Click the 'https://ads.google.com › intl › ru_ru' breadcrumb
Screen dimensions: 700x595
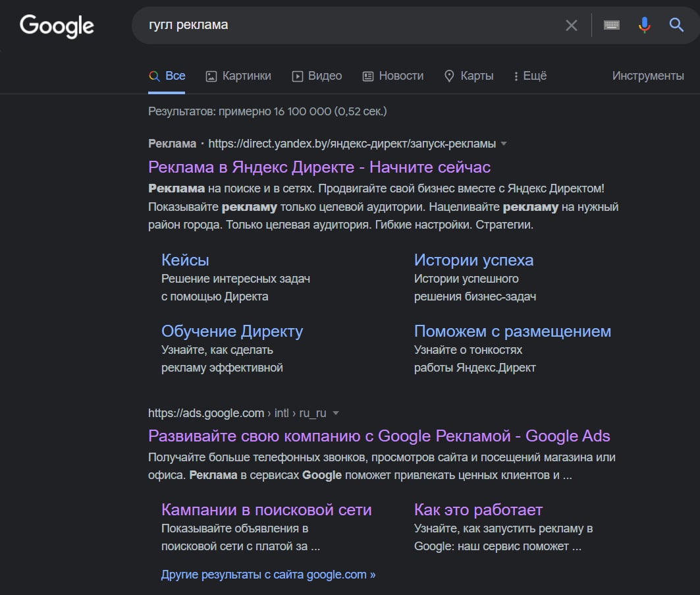click(x=237, y=413)
